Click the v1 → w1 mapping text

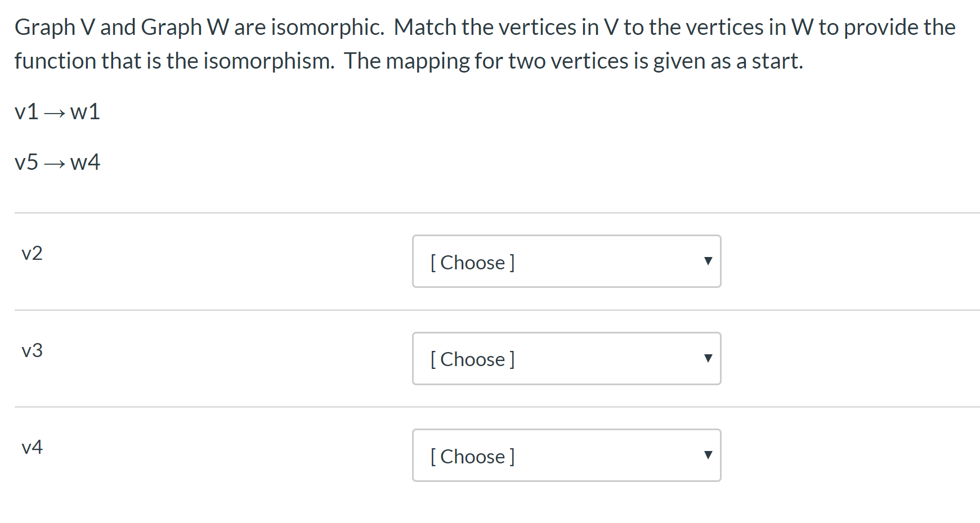coord(57,111)
